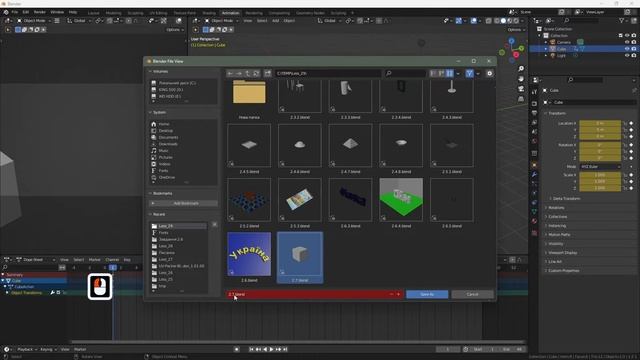Toggle Camera visibility eye in outliner

coord(627,42)
